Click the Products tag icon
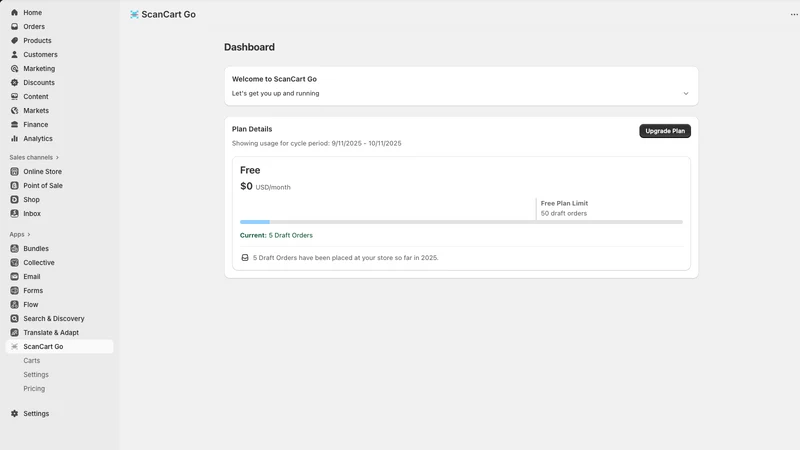Viewport: 800px width, 450px height. click(x=14, y=40)
